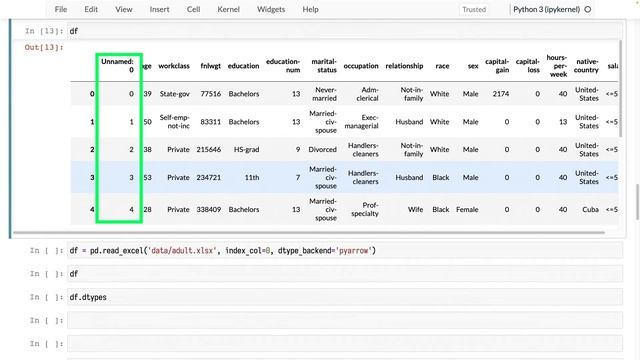Click the hours-per-week column header
640x360 pixels.
[x=557, y=66]
